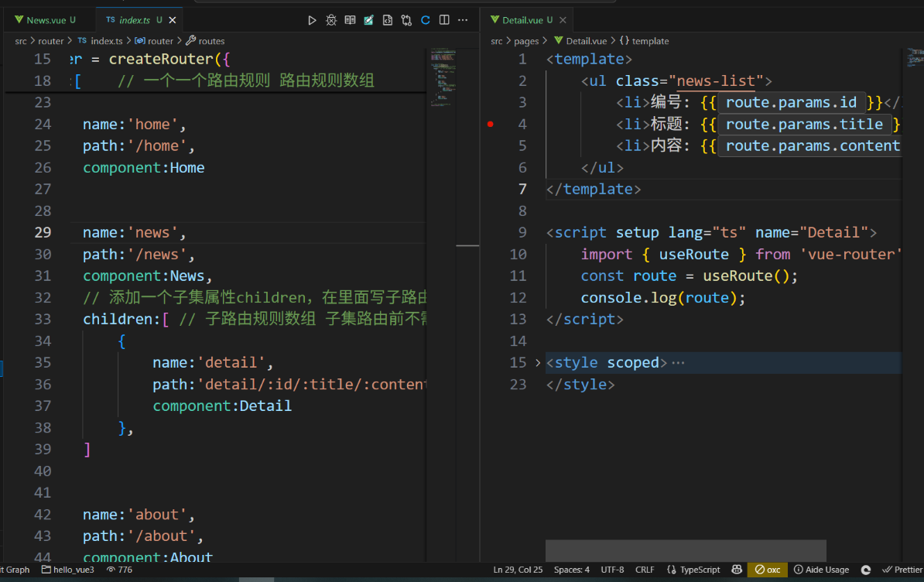Image resolution: width=924 pixels, height=582 pixels.
Task: Click the 'router' folder breadcrumb after src
Action: pos(50,41)
